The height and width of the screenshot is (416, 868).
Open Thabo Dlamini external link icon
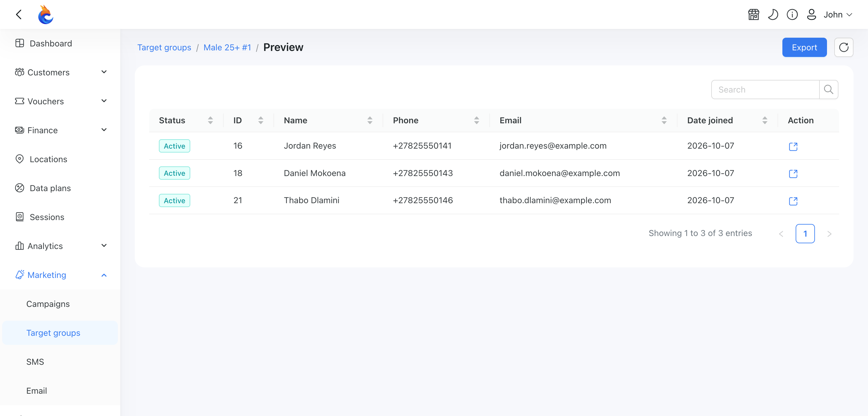coord(793,201)
